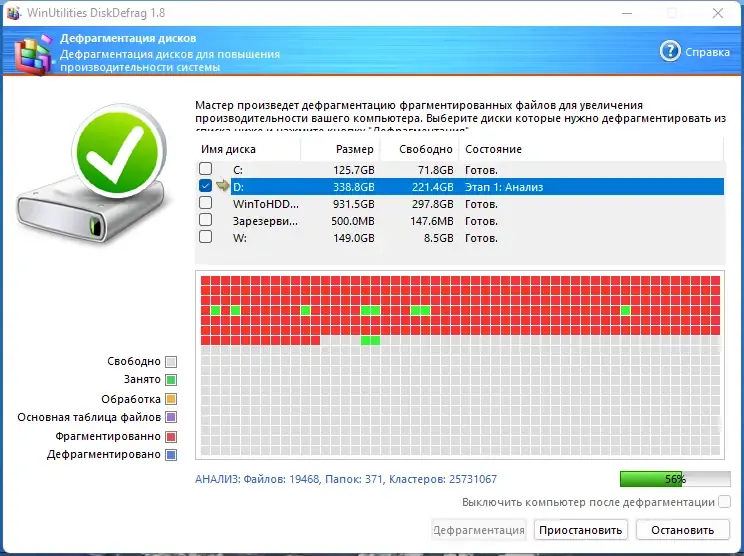
Task: Sort by the Свободно column header
Action: pyautogui.click(x=419, y=149)
